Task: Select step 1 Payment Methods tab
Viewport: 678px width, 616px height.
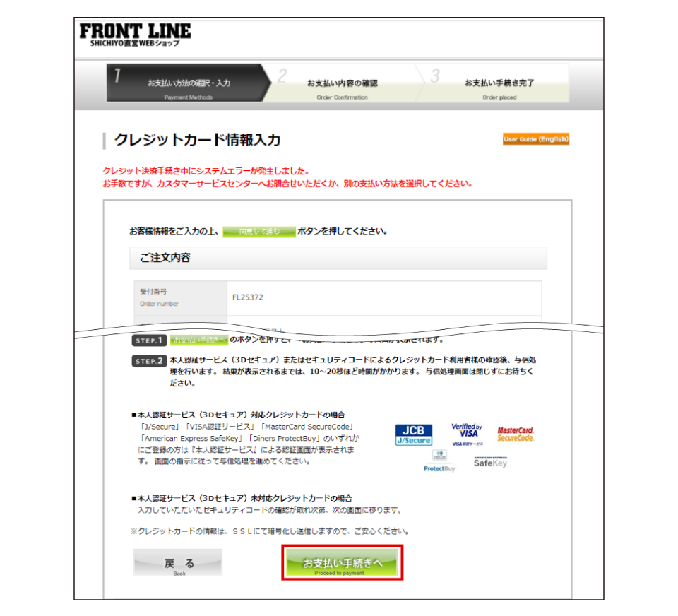Action: (189, 83)
